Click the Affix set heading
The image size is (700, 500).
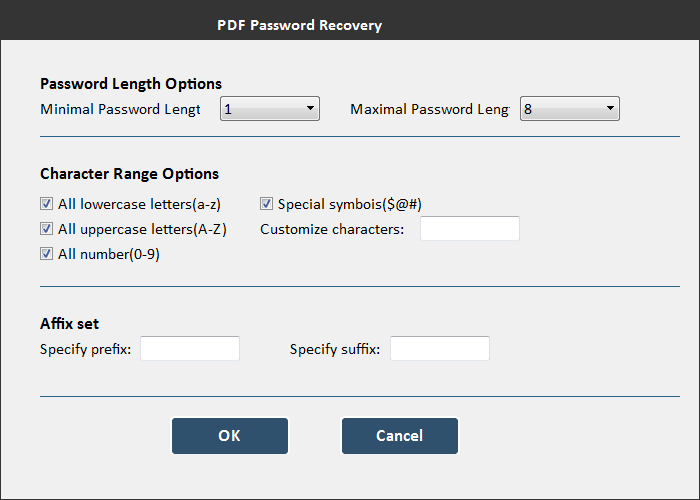click(69, 324)
